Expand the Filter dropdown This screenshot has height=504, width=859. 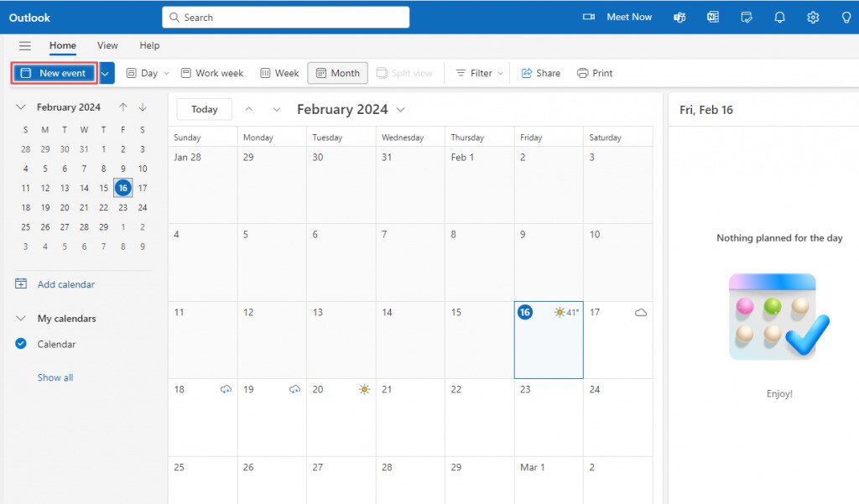pos(477,73)
